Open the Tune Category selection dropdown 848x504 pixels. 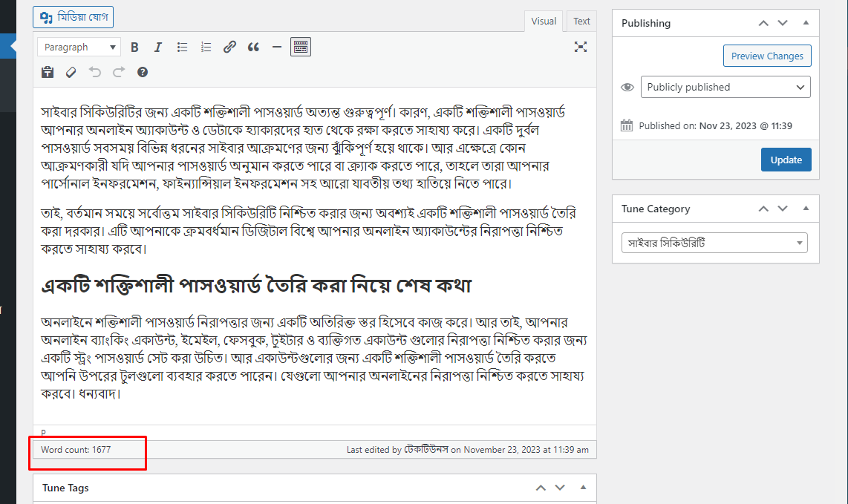pos(714,242)
